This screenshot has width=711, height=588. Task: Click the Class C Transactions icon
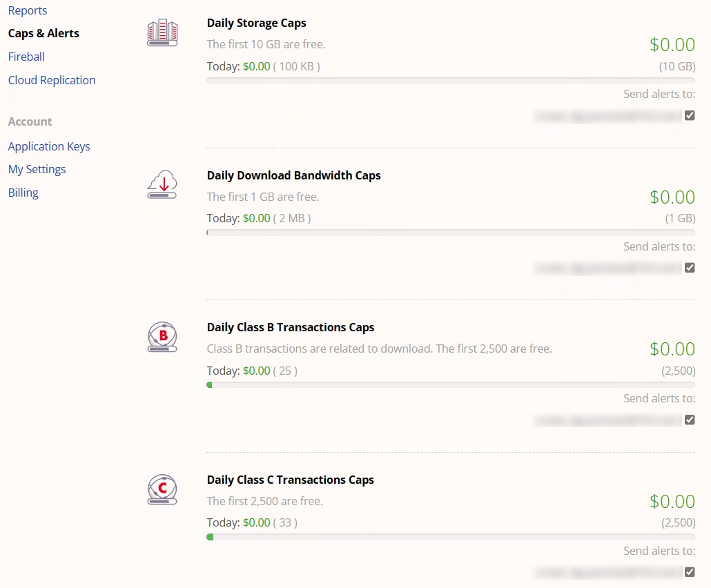162,489
